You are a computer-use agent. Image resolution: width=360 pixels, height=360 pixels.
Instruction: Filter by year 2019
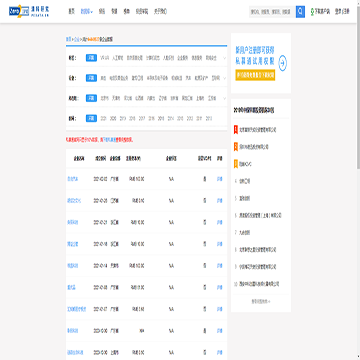[x=123, y=118]
